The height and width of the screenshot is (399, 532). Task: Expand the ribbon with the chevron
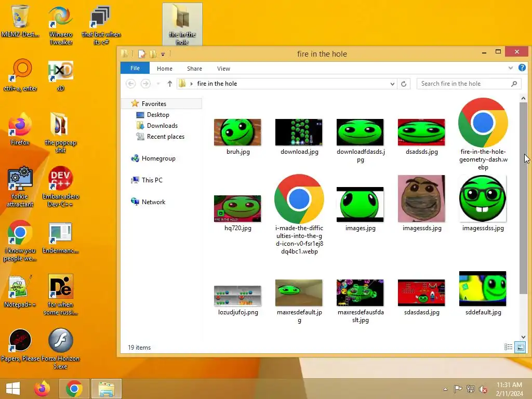[510, 68]
